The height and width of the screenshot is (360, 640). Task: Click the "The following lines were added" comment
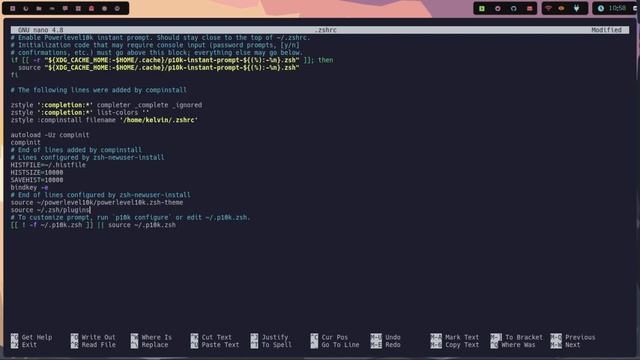coord(98,90)
